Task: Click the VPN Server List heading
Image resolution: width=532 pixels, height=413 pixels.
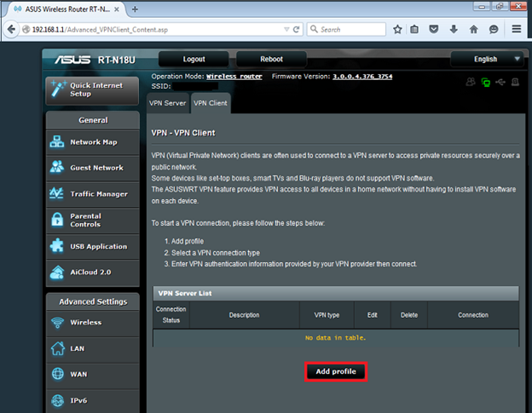Action: coord(185,294)
